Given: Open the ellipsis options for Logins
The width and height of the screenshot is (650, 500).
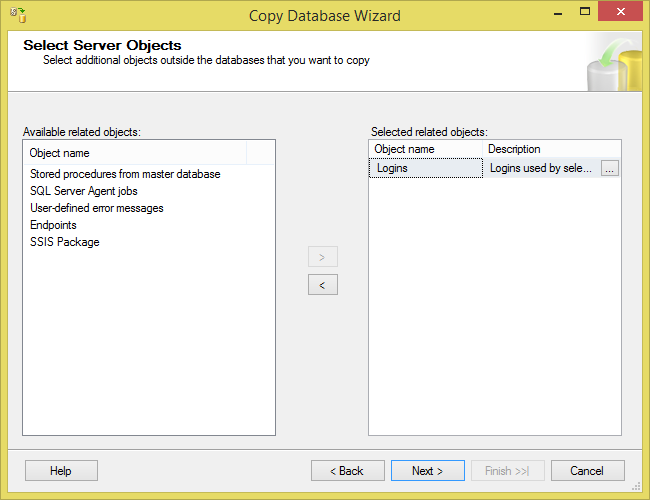Looking at the screenshot, I should tap(610, 168).
